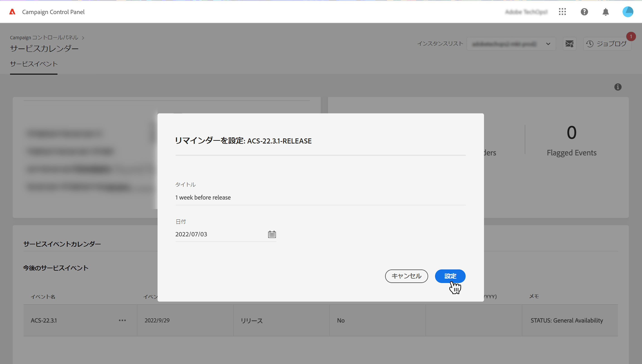Open the notifications bell
642x364 pixels.
(606, 12)
